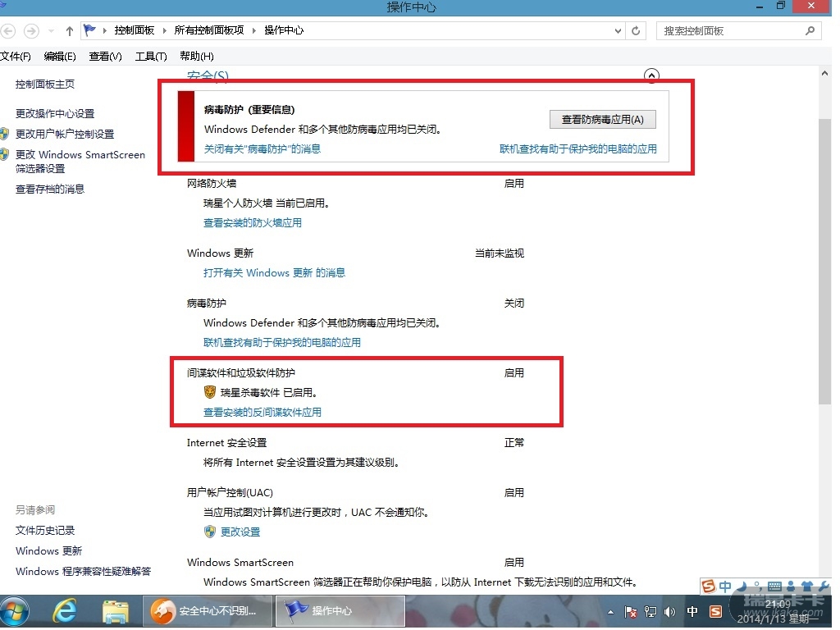Click the Action Center flag tray icon
The image size is (840, 630).
coord(631,612)
